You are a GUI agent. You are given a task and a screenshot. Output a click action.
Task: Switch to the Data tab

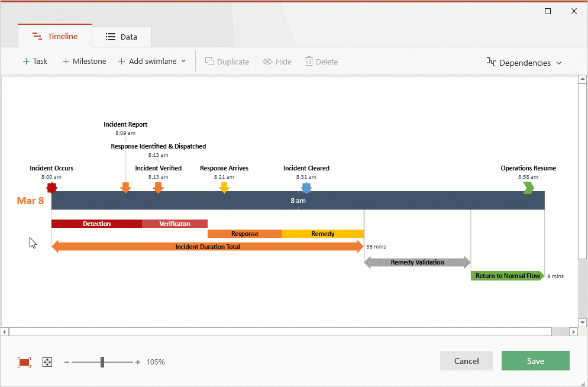[121, 37]
